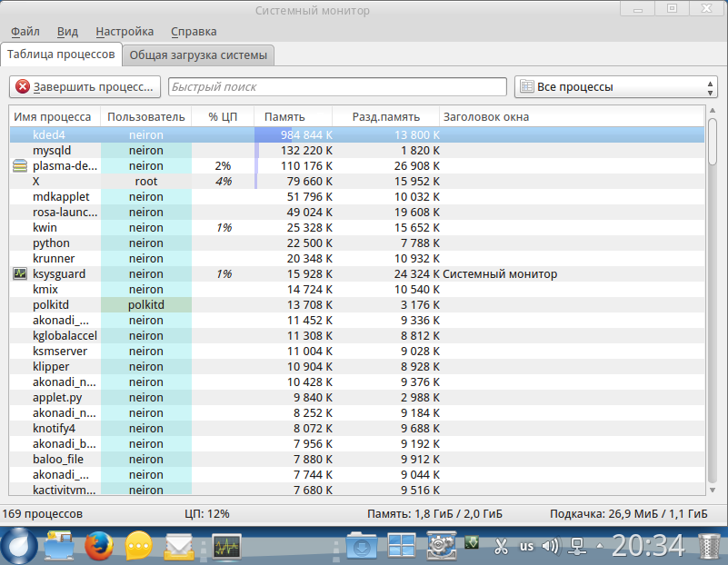
Task: Click the 984 844 K memory value
Action: pyautogui.click(x=306, y=135)
